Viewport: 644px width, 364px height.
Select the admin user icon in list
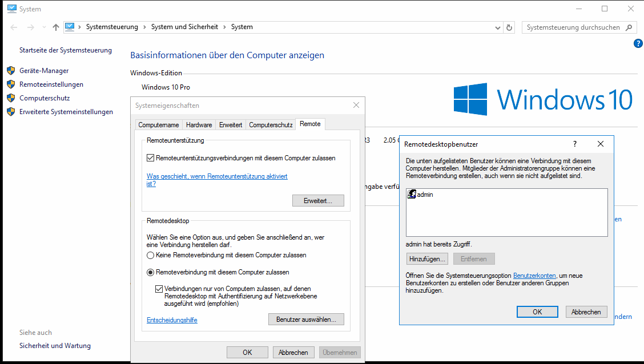[412, 194]
